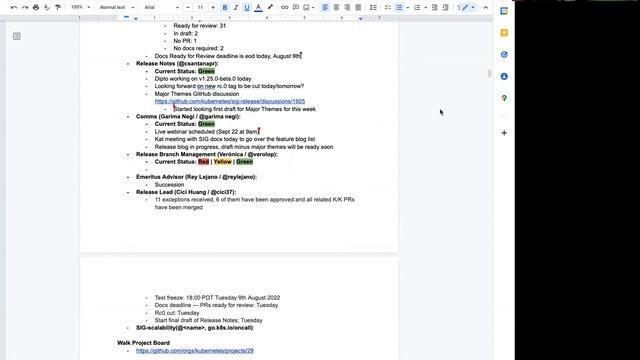
Task: Click the plus Get add-ons icon
Action: 504,133
